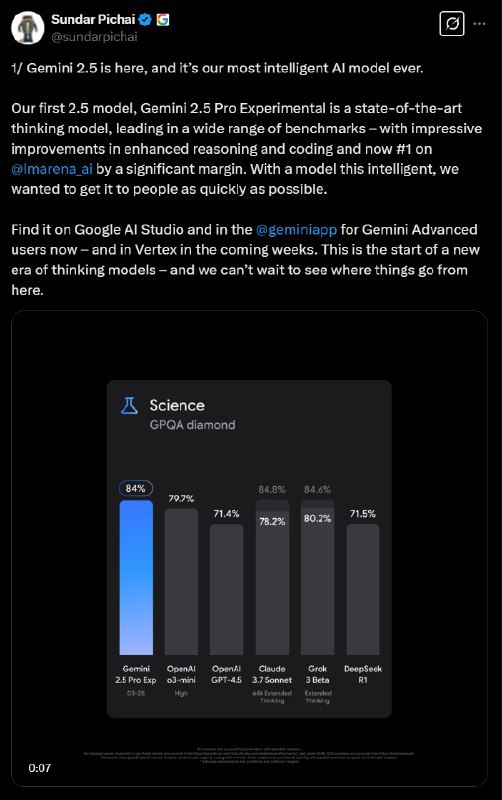Click the blue Gemini 2.5 Pro Exp bar
Screen dimensions: 502x800
tap(136, 578)
